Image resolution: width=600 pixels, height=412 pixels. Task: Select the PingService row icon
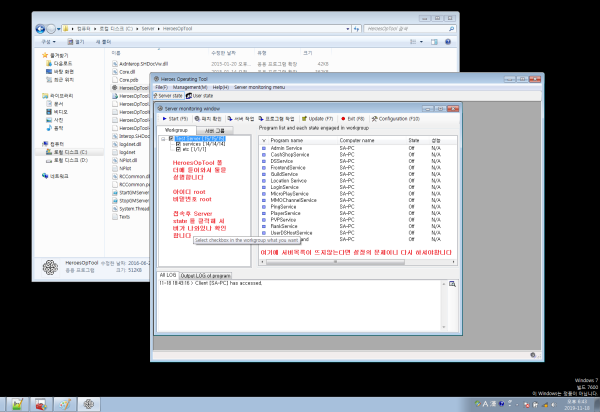pos(264,207)
